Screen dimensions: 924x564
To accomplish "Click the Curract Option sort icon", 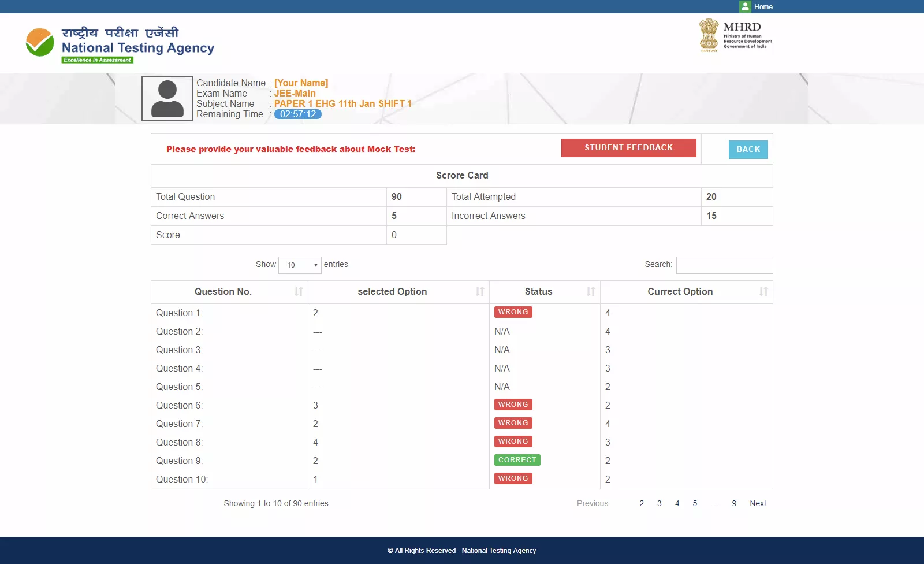I will pos(764,292).
